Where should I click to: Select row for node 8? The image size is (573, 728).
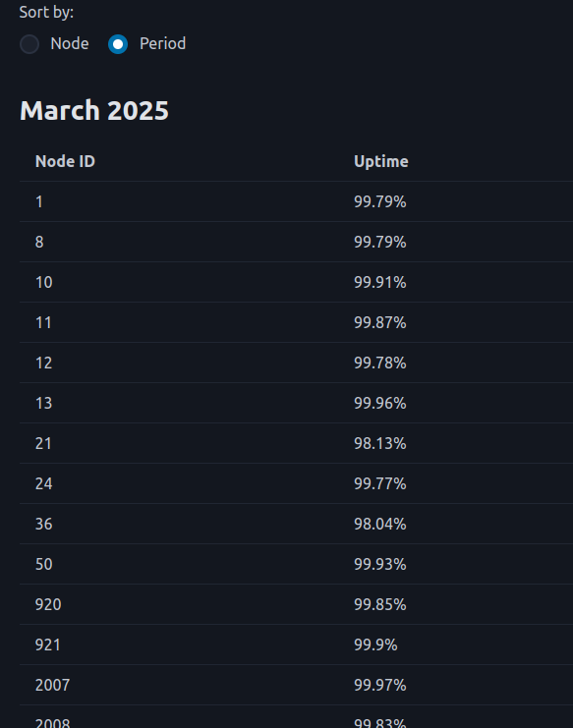(x=296, y=242)
